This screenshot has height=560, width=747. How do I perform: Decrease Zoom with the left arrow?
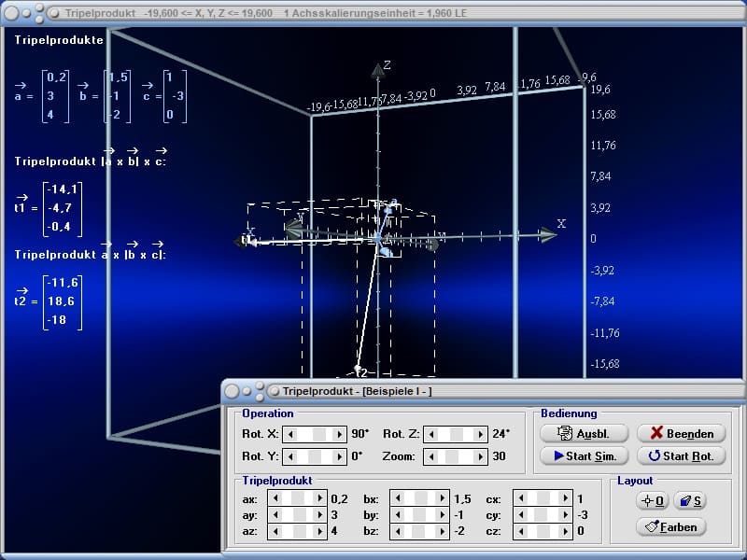pyautogui.click(x=431, y=456)
